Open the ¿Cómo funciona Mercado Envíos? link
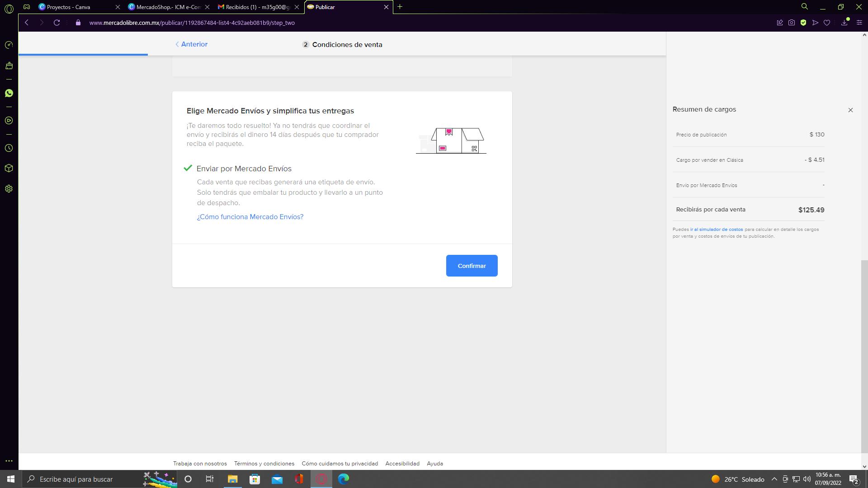 pyautogui.click(x=250, y=217)
